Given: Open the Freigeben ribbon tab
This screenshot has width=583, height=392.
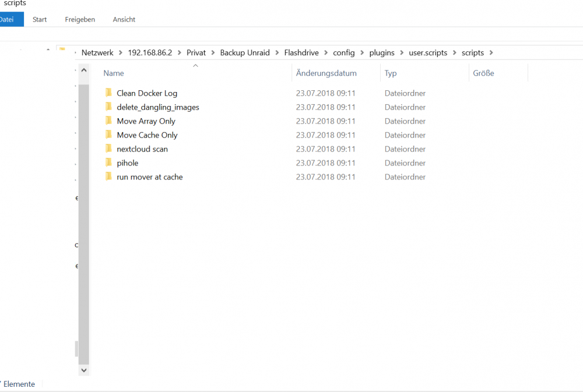Looking at the screenshot, I should point(80,19).
